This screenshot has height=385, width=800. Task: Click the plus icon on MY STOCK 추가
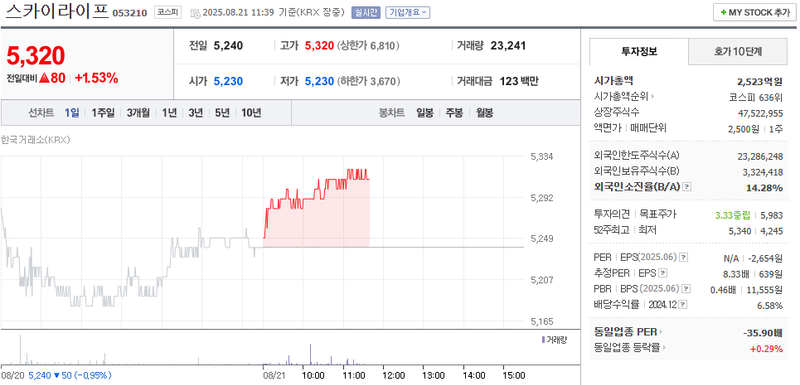[723, 12]
